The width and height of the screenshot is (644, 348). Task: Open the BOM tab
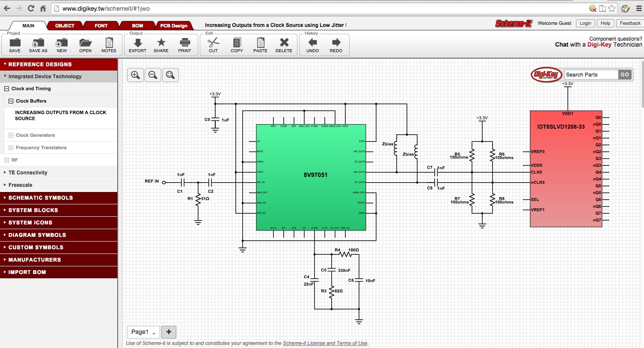(137, 26)
